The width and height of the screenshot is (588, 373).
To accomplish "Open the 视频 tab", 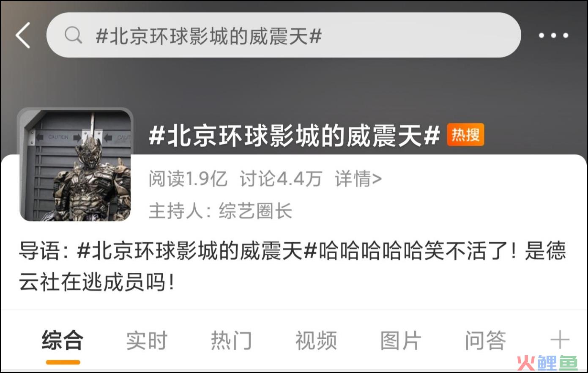I will [x=316, y=340].
